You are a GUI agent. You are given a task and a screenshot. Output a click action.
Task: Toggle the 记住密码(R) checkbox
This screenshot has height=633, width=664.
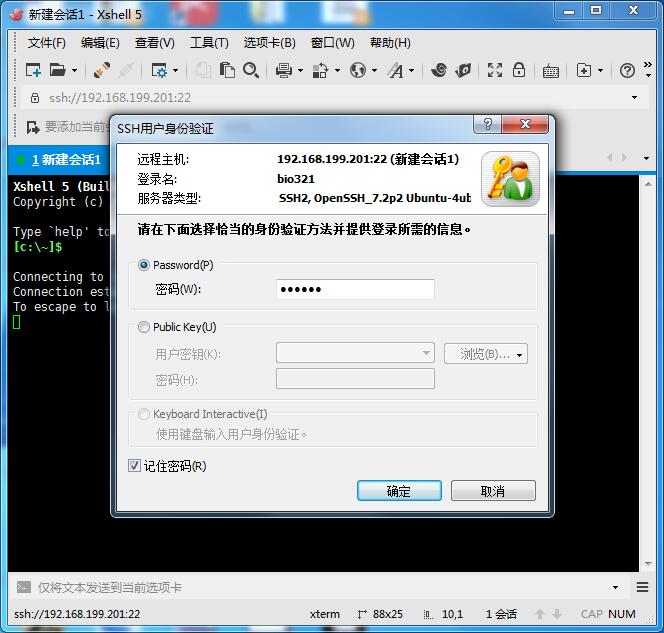[134, 466]
